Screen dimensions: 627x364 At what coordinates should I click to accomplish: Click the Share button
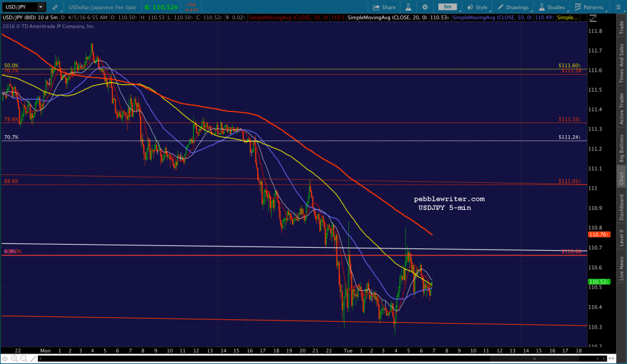[x=384, y=7]
